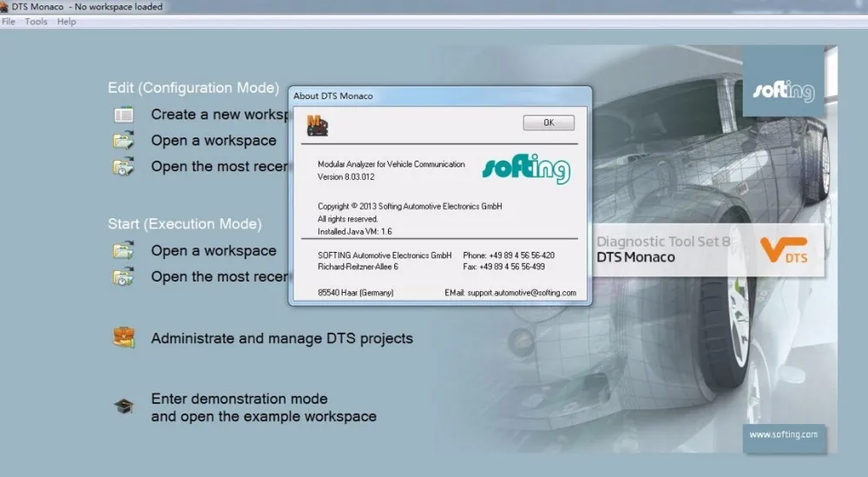
Task: Click the Monaco M icon in the About dialog
Action: [x=317, y=125]
